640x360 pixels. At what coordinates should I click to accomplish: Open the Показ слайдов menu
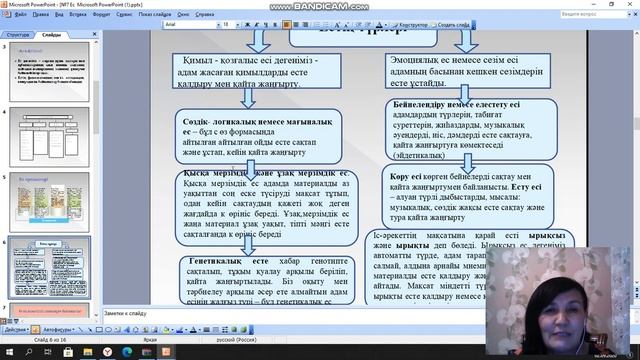click(155, 14)
